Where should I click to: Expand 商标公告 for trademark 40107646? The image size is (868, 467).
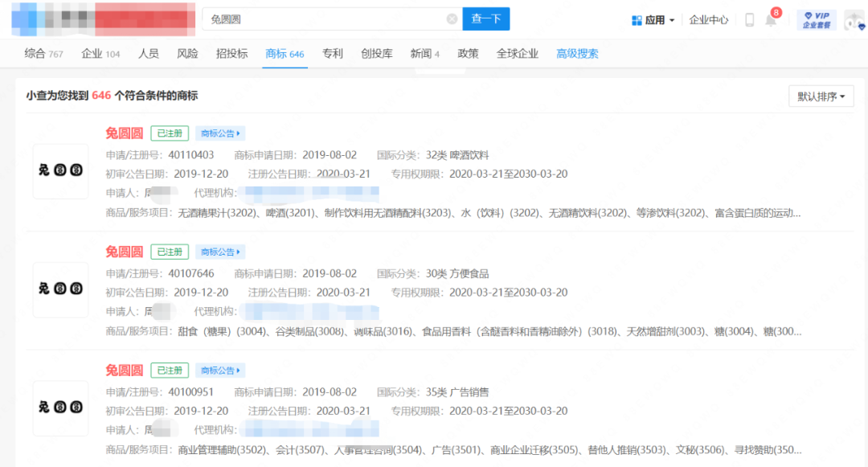pos(219,252)
